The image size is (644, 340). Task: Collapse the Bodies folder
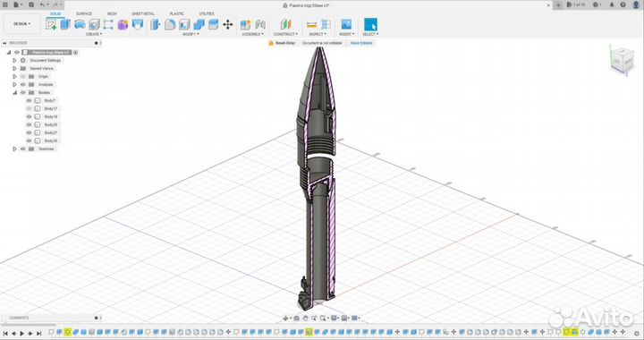tap(14, 92)
